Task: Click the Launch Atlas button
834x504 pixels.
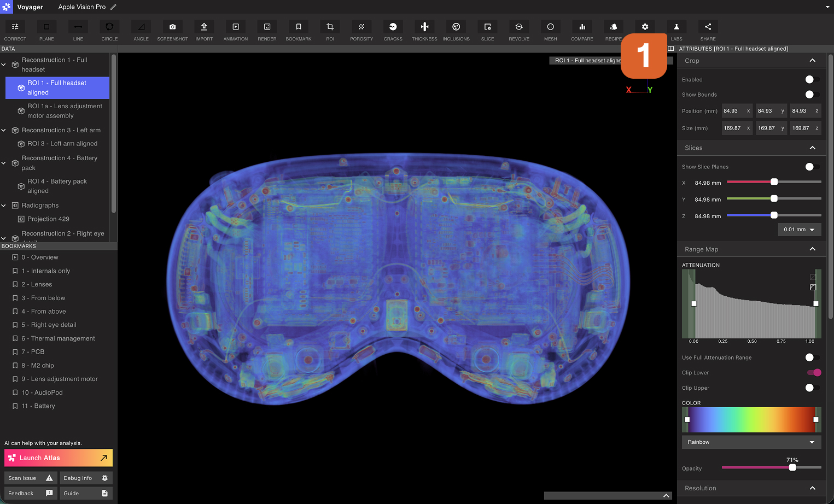Action: pyautogui.click(x=59, y=458)
